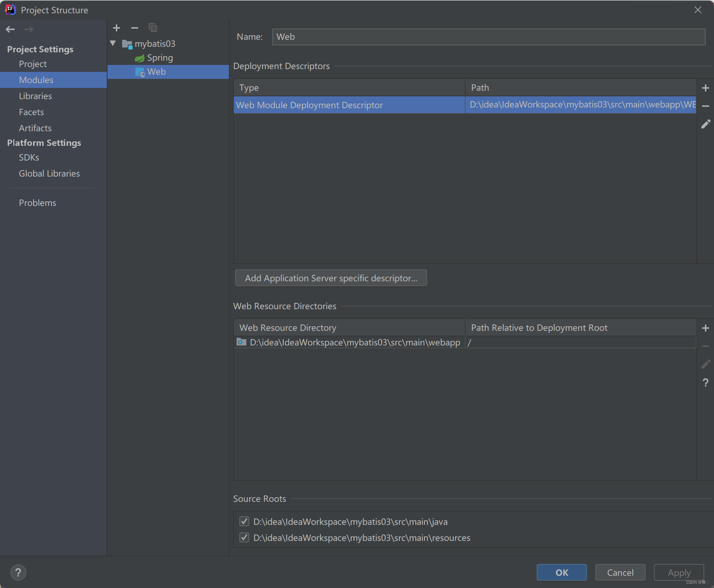Screen dimensions: 714x588
Task: Select the src\main\webapp resource directory row
Action: (465, 342)
